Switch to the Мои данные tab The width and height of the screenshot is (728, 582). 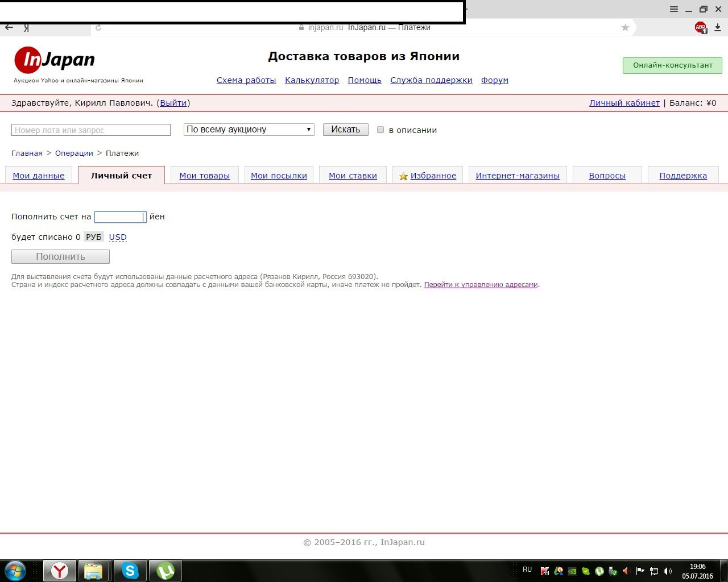point(39,176)
